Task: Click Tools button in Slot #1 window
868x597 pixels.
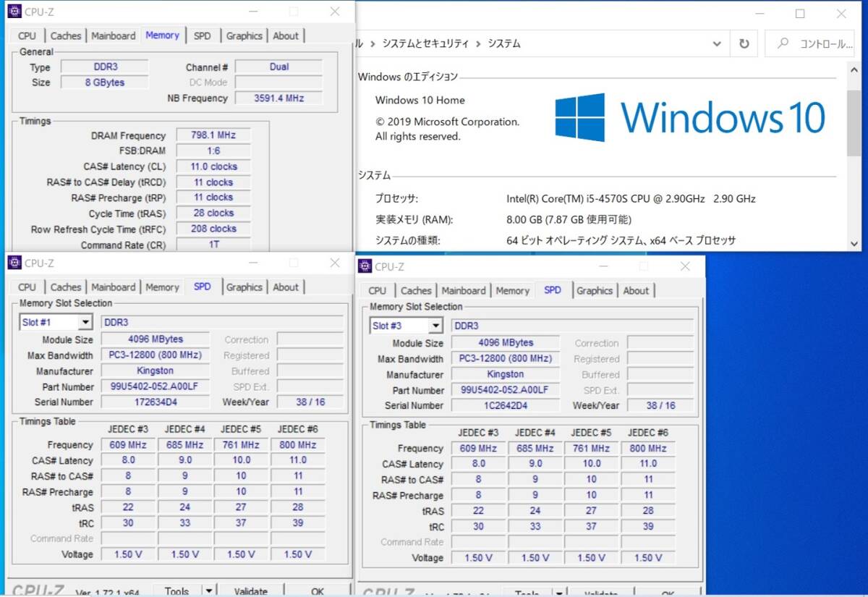Action: point(177,591)
